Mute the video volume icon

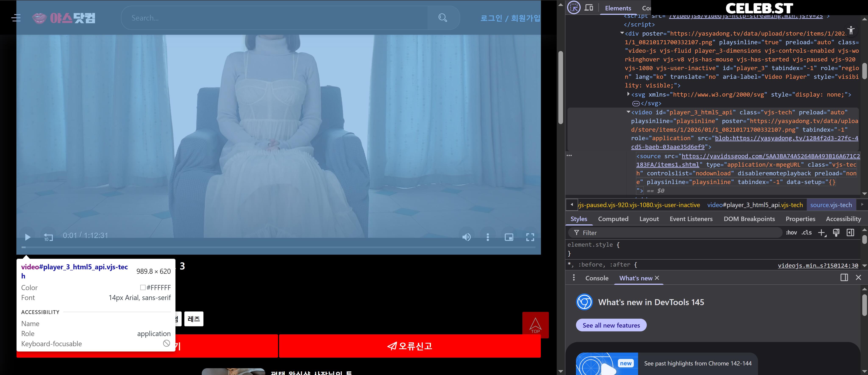point(466,237)
